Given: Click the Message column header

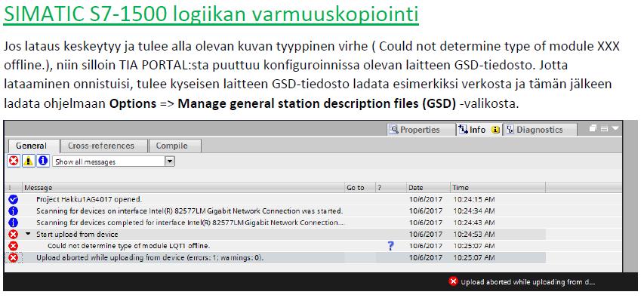Looking at the screenshot, I should click(x=183, y=188).
